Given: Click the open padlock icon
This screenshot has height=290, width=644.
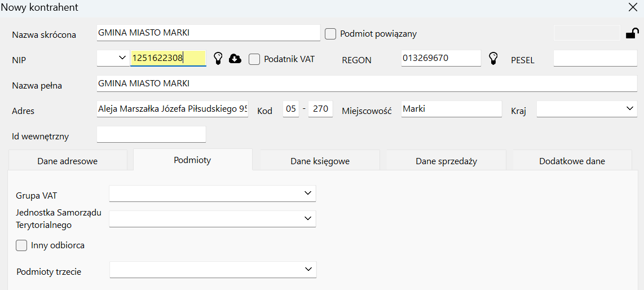Looking at the screenshot, I should point(632,34).
